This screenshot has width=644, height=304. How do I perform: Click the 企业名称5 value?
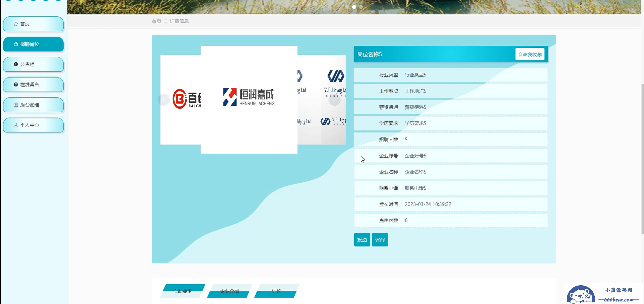(x=416, y=172)
